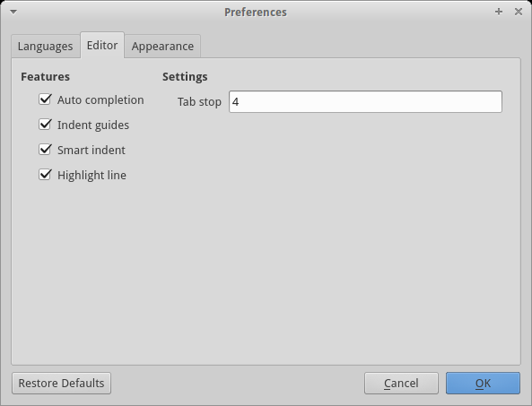Open the Appearance tab

pyautogui.click(x=162, y=46)
